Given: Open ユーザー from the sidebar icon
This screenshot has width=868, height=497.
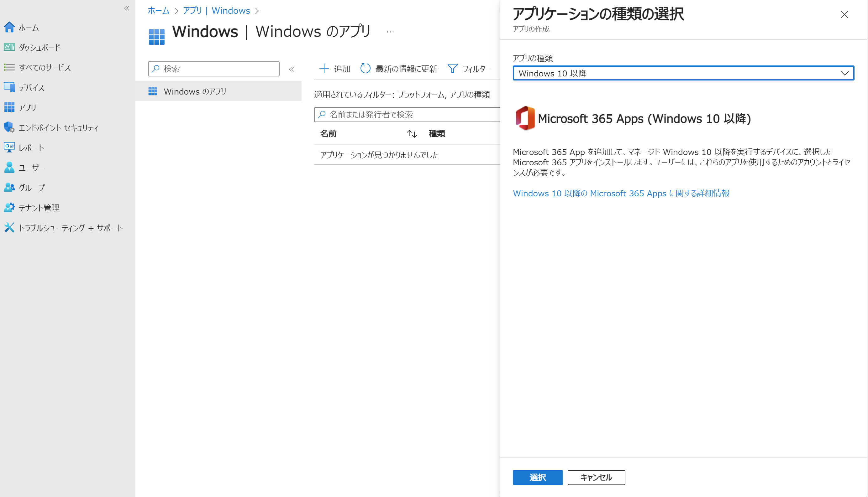Looking at the screenshot, I should pos(9,168).
